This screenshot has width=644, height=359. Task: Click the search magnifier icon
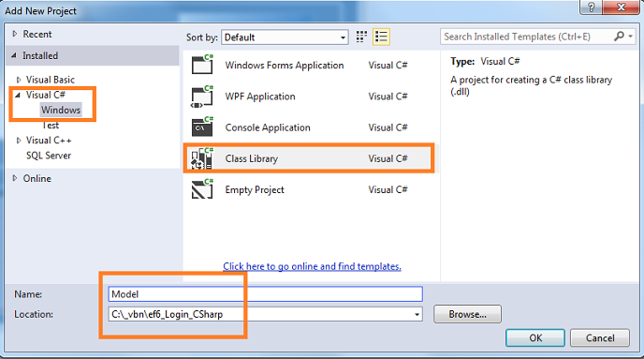pyautogui.click(x=619, y=37)
